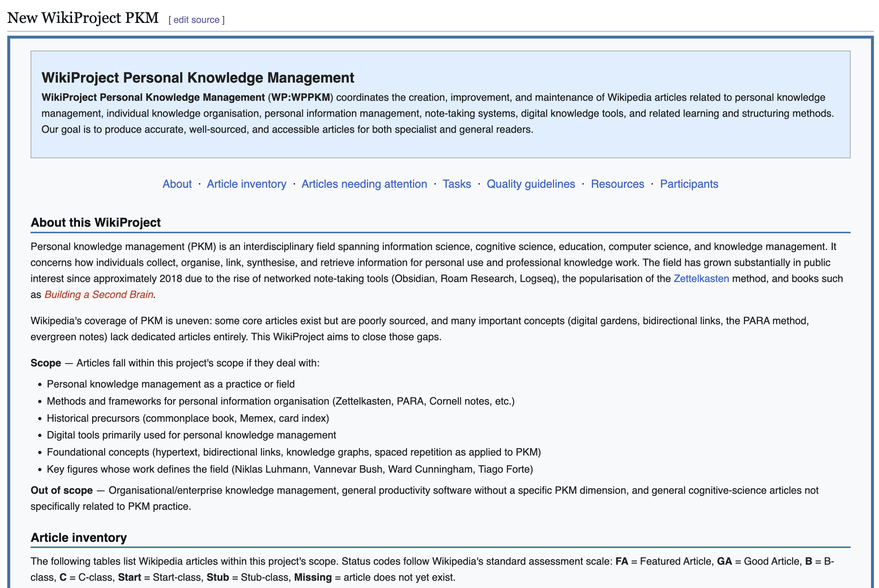The height and width of the screenshot is (588, 879).
Task: Open the Resources navigation link
Action: pos(617,184)
